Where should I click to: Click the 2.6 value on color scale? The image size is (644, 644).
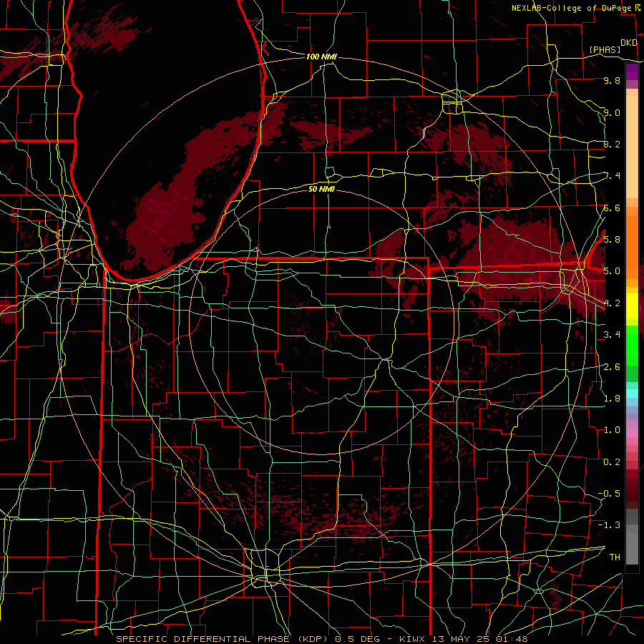point(612,366)
